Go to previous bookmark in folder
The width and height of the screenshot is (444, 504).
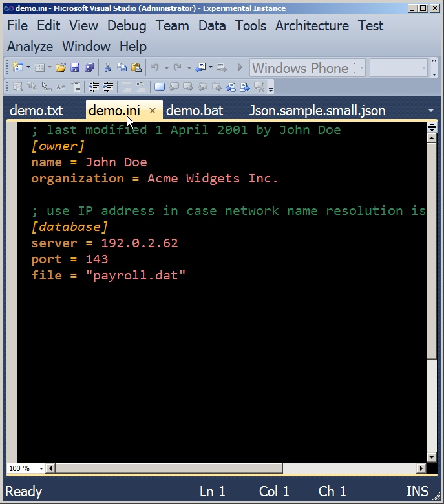pos(202,87)
